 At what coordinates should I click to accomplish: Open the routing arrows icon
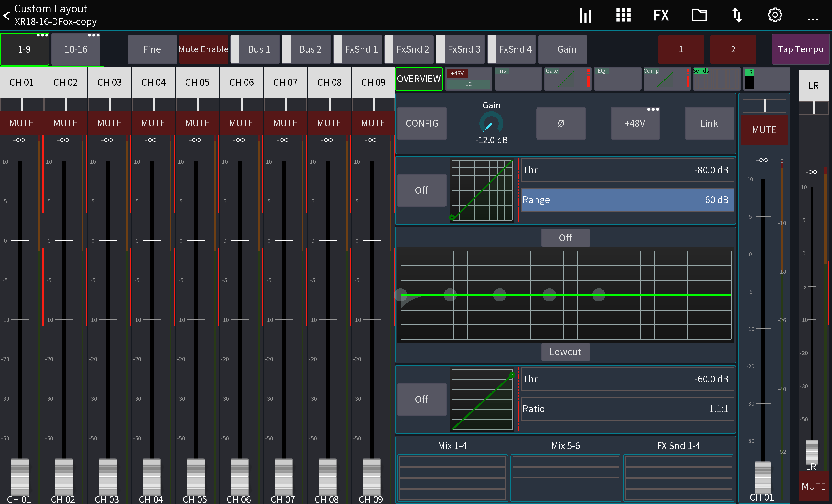pyautogui.click(x=737, y=15)
